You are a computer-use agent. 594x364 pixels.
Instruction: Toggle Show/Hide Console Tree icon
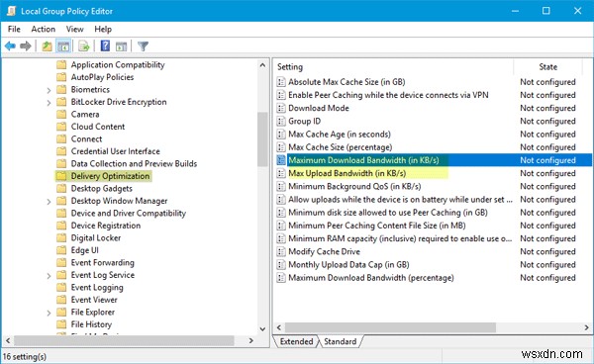point(63,46)
